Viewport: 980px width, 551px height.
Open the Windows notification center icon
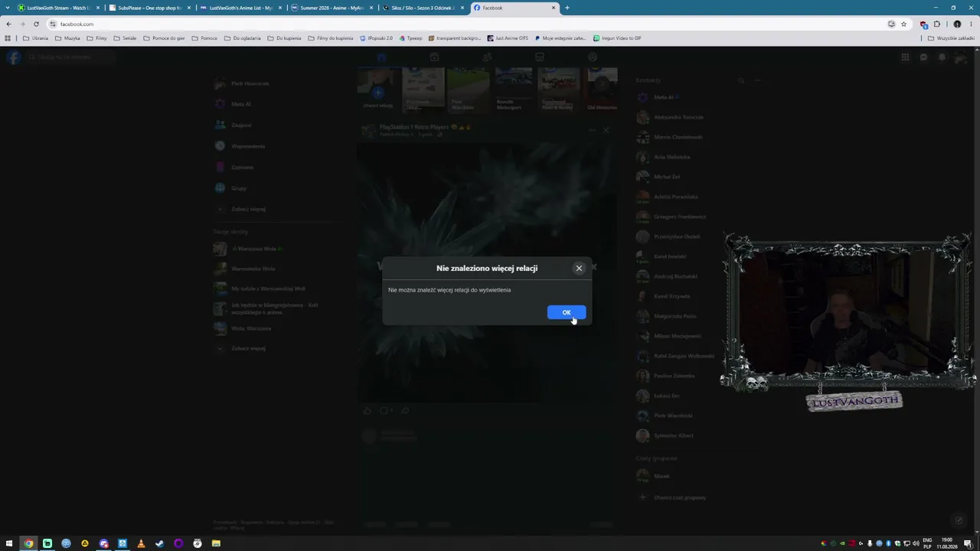point(968,543)
